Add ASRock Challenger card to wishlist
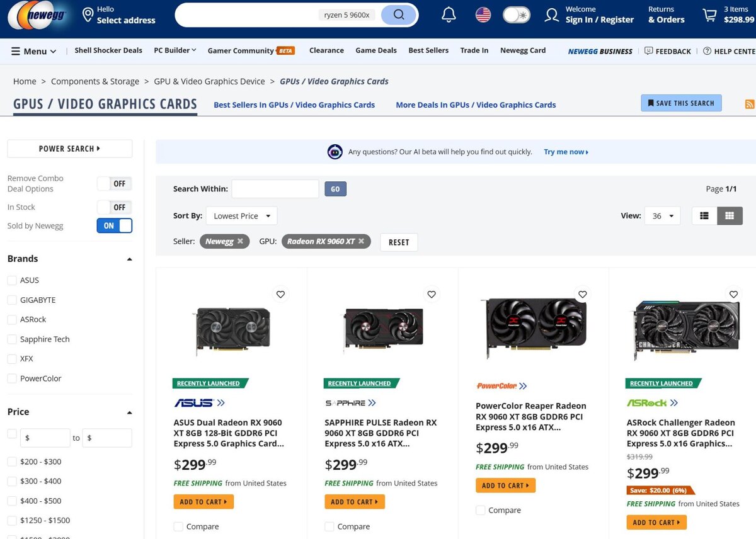Viewport: 756px width, 539px height. click(x=733, y=294)
